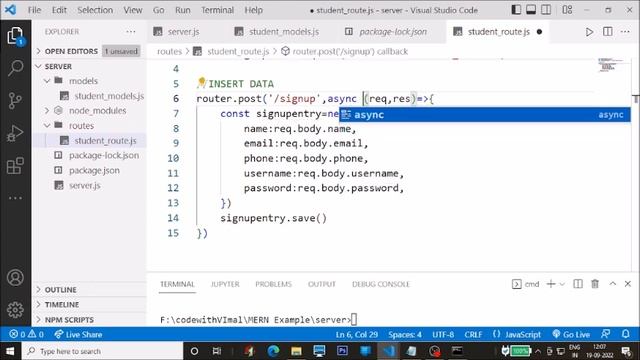Click Ln 6, Col 29 status item
This screenshot has height=360, width=640.
[357, 334]
